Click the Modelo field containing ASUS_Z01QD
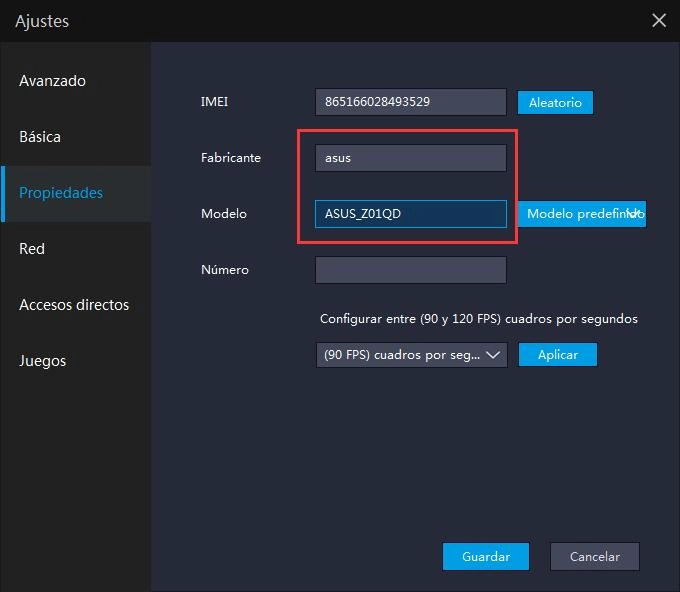 (410, 214)
